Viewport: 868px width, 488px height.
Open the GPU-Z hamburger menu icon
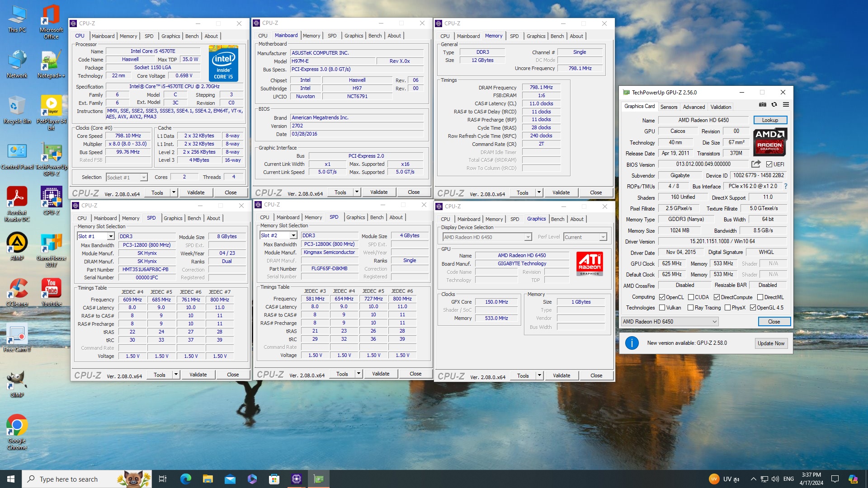[x=786, y=104]
